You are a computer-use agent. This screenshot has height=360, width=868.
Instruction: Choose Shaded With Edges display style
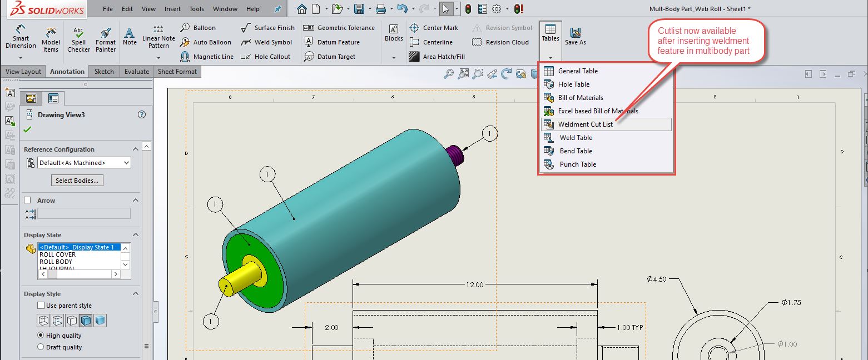pos(86,321)
